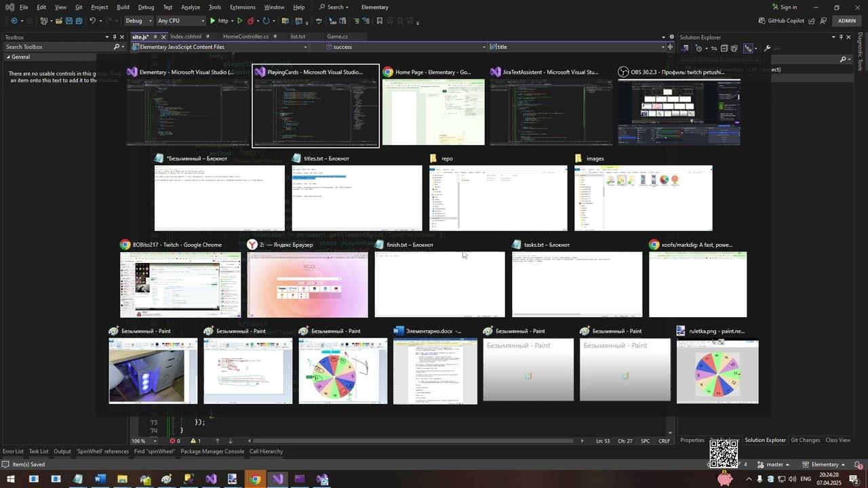
Task: Click the Navigate Backward circle arrow icon
Action: tap(14, 21)
